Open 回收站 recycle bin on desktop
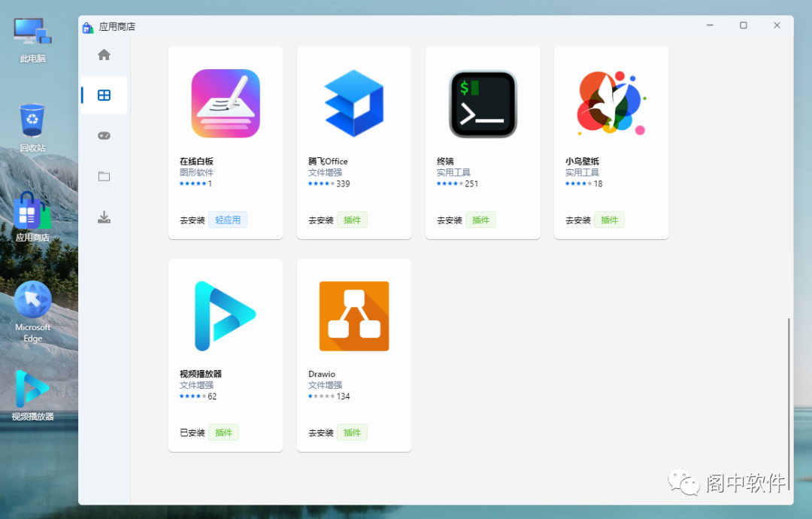Screen dimensions: 812x519 click(x=32, y=127)
